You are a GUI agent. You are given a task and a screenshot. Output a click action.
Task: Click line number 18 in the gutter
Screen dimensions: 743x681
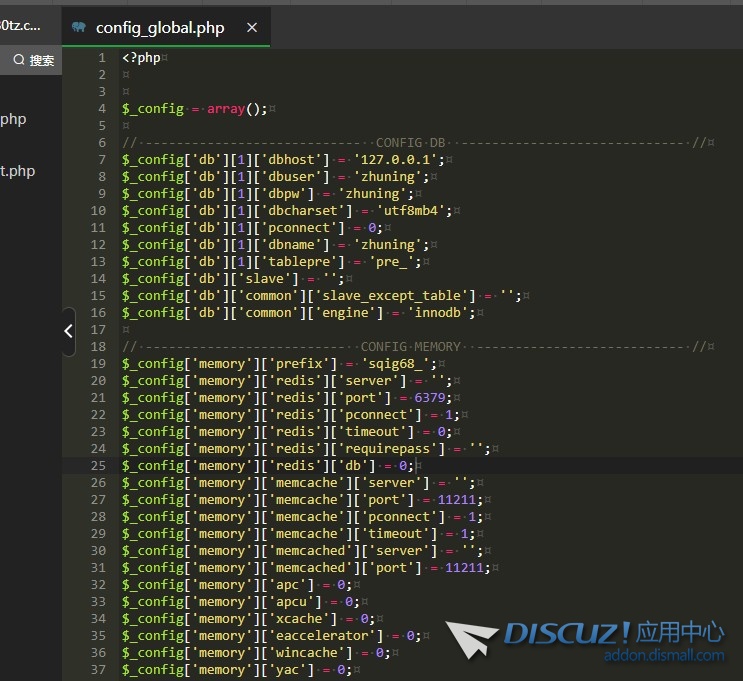pyautogui.click(x=98, y=347)
